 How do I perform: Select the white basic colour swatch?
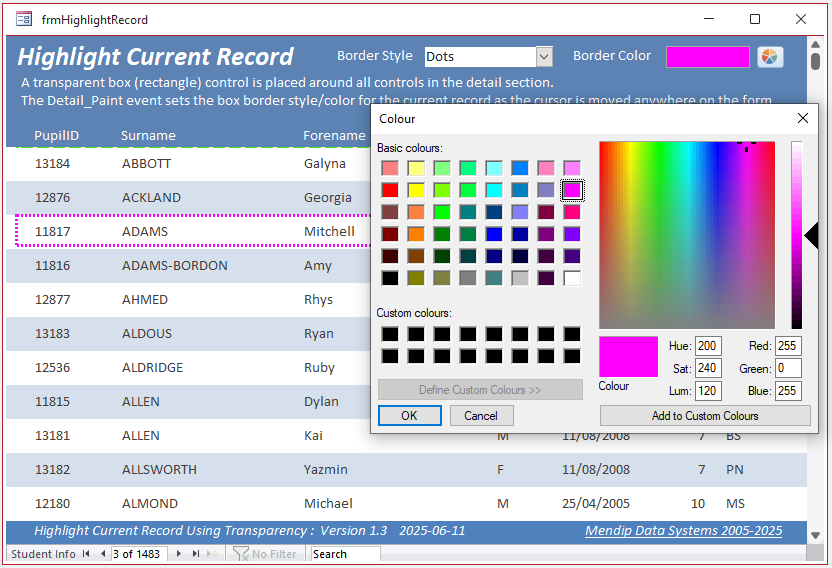(x=572, y=278)
